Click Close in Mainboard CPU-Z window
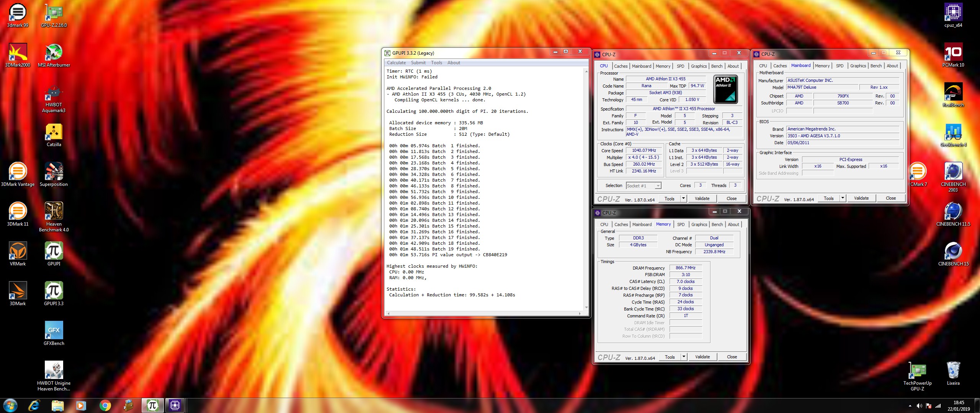 [x=891, y=198]
